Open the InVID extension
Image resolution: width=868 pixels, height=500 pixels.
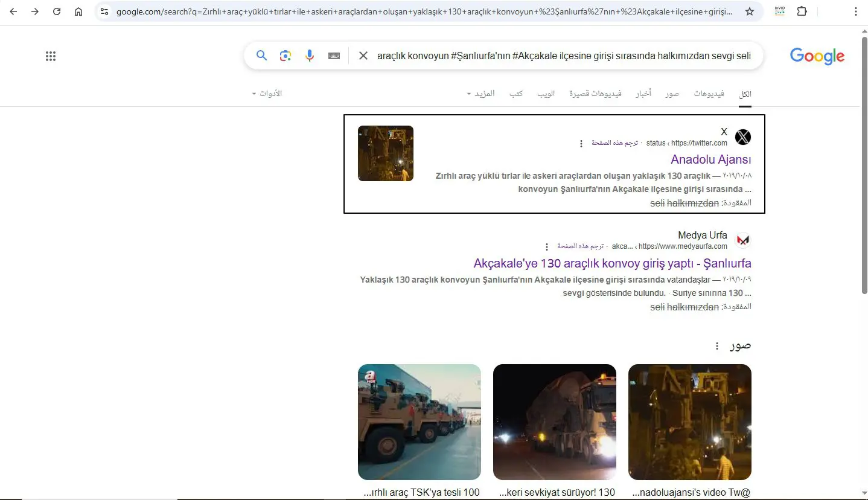point(779,11)
